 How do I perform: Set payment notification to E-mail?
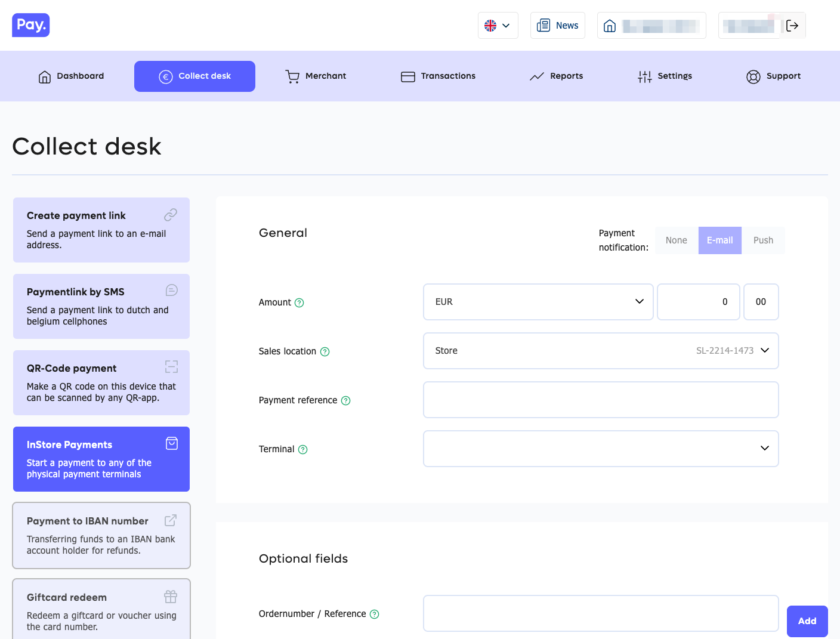[x=720, y=240]
